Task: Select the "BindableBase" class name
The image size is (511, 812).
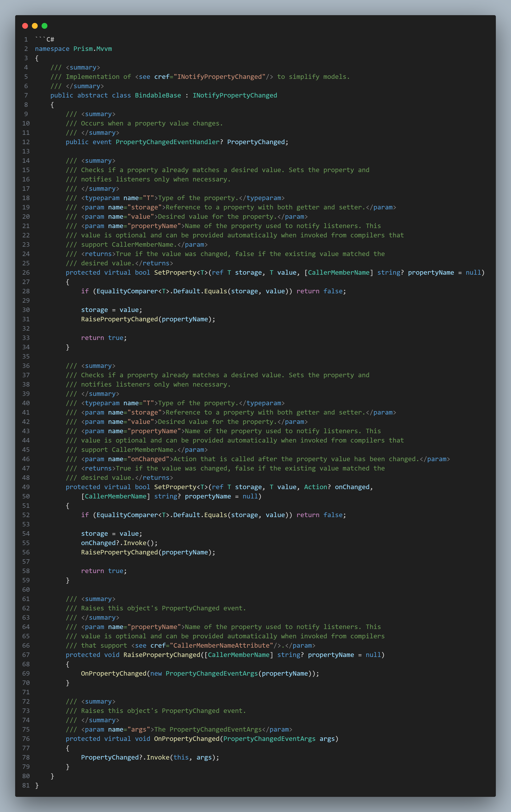Action: [158, 95]
